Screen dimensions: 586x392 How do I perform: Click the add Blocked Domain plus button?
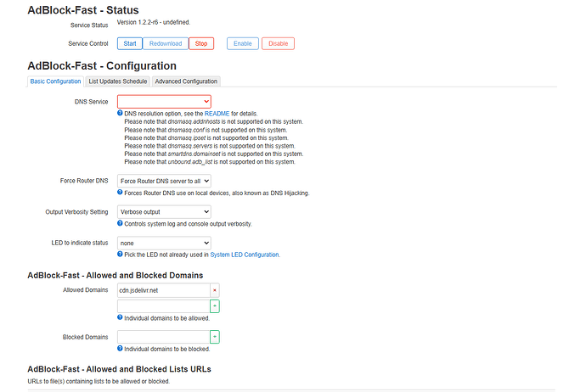click(x=215, y=337)
